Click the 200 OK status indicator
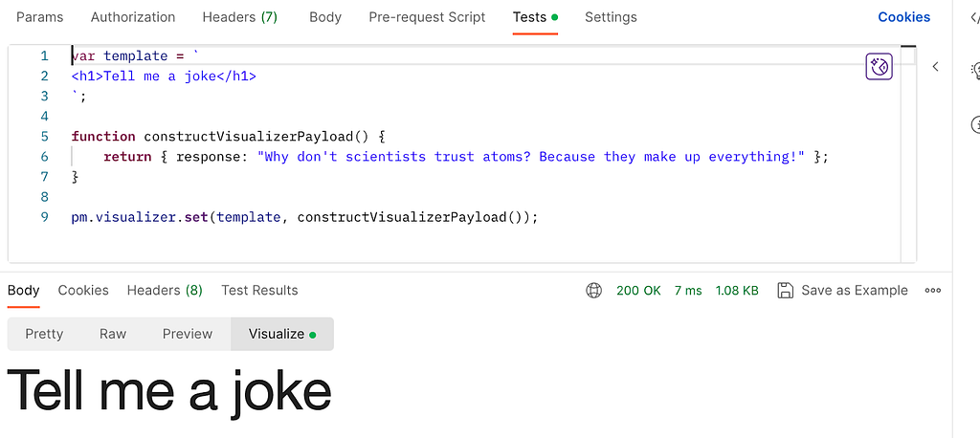This screenshot has width=980, height=438. [638, 291]
